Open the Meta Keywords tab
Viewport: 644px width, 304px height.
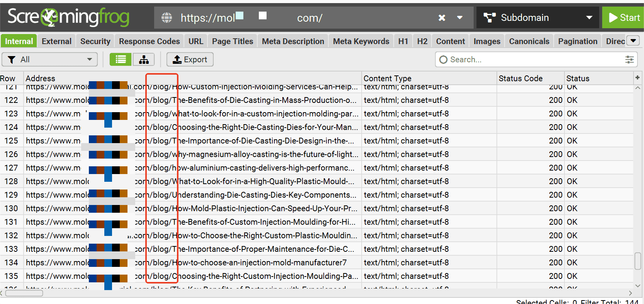point(361,41)
